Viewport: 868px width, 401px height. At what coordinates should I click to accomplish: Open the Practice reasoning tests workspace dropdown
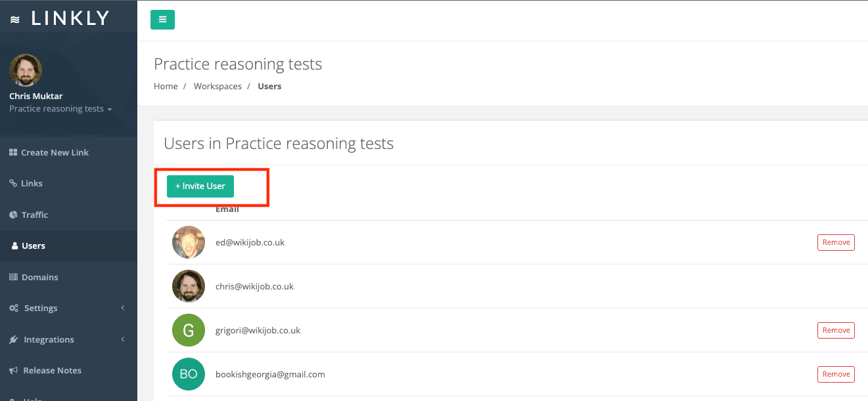pos(60,109)
